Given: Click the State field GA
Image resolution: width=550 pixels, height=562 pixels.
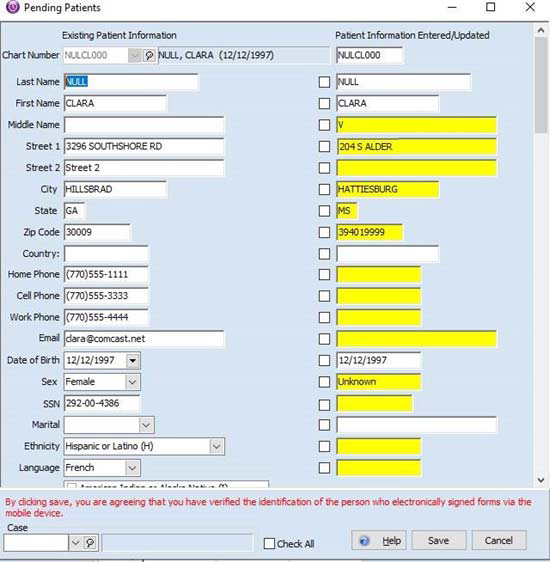Looking at the screenshot, I should coord(75,211).
